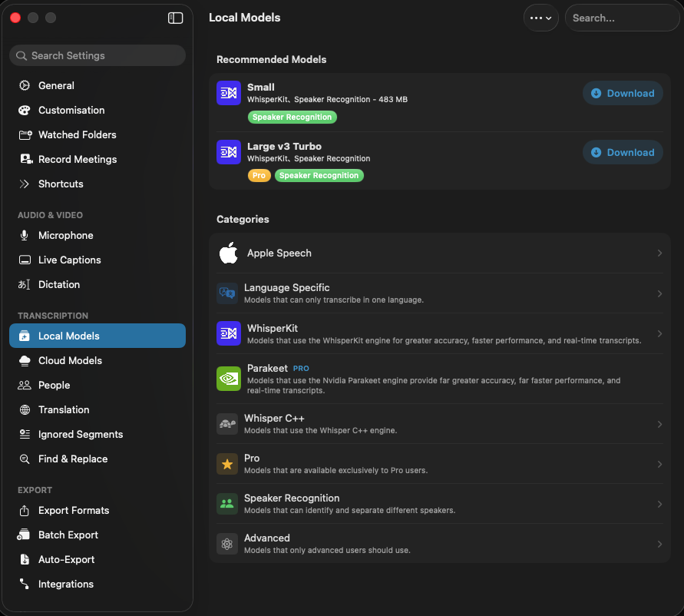
Task: Click the Microphone icon in sidebar
Action: 25,235
